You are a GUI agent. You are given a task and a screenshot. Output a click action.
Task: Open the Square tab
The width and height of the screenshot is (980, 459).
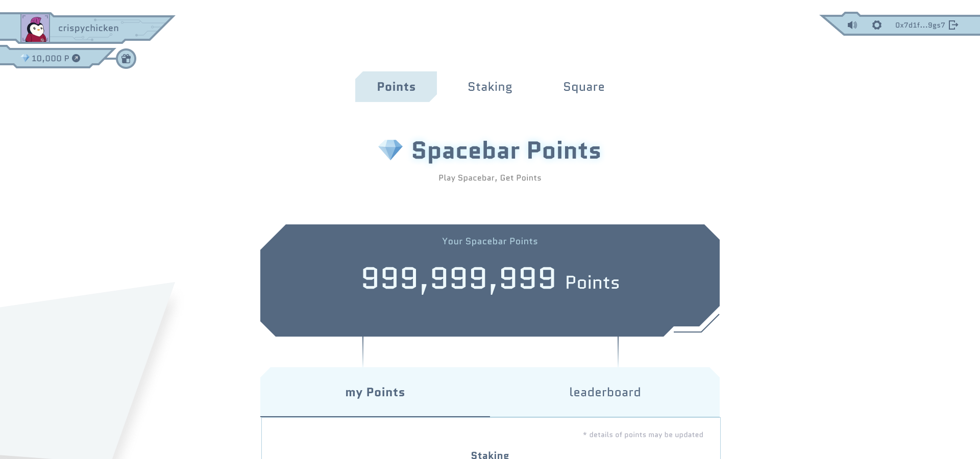[x=583, y=87]
